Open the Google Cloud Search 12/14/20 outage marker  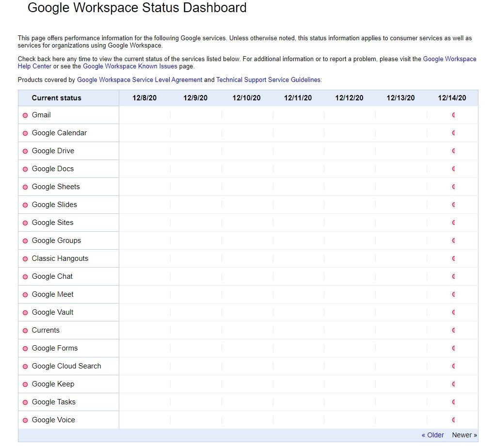click(x=453, y=366)
